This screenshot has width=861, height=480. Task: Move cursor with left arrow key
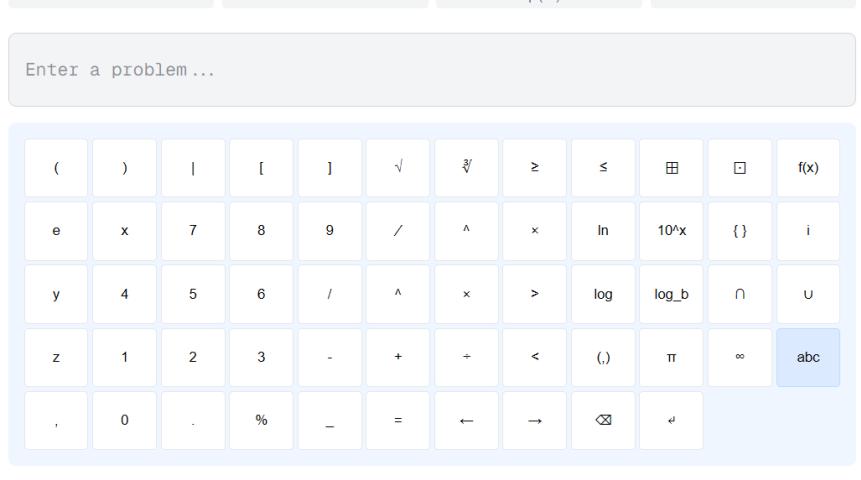pos(466,420)
